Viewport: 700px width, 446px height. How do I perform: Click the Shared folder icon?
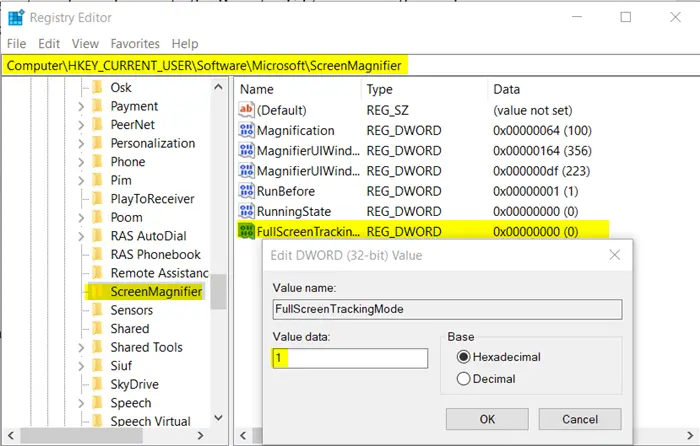pyautogui.click(x=97, y=328)
